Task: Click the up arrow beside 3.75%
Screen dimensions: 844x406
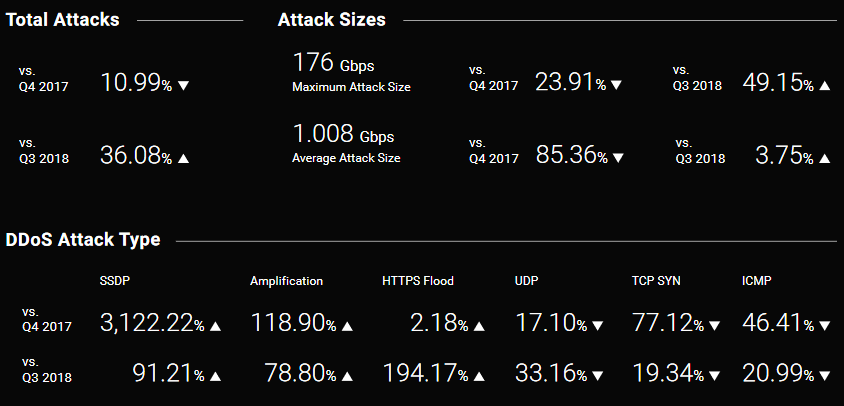Action: pos(824,158)
